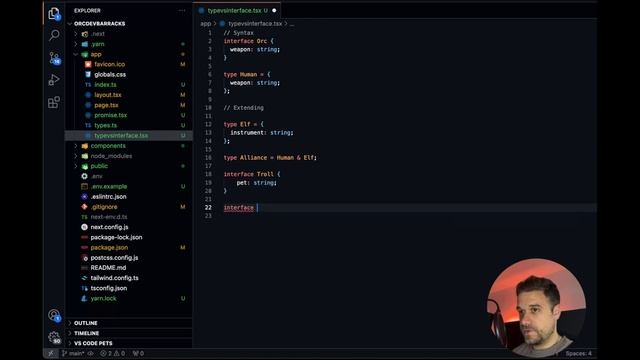The image size is (640, 360).
Task: Click the ports forwarded status item
Action: (138, 353)
